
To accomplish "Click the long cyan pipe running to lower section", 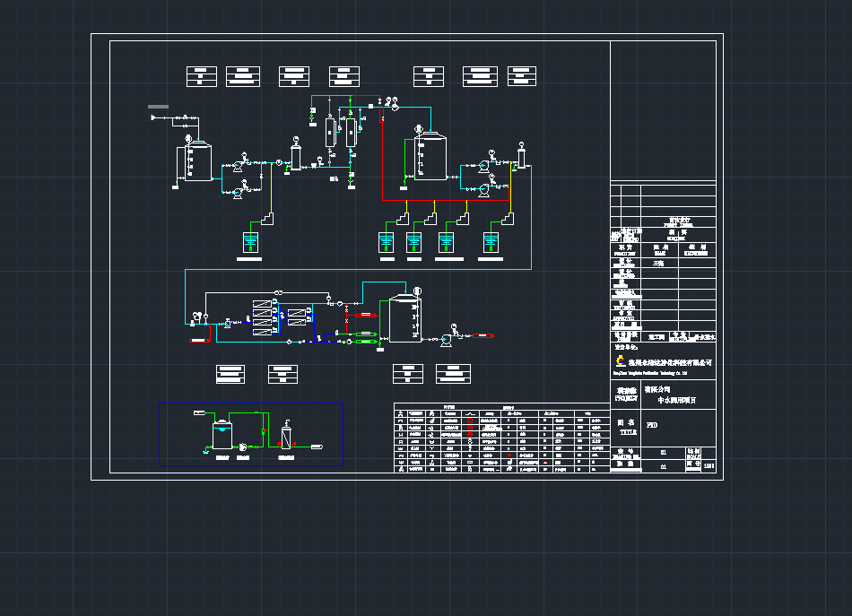I will (359, 268).
